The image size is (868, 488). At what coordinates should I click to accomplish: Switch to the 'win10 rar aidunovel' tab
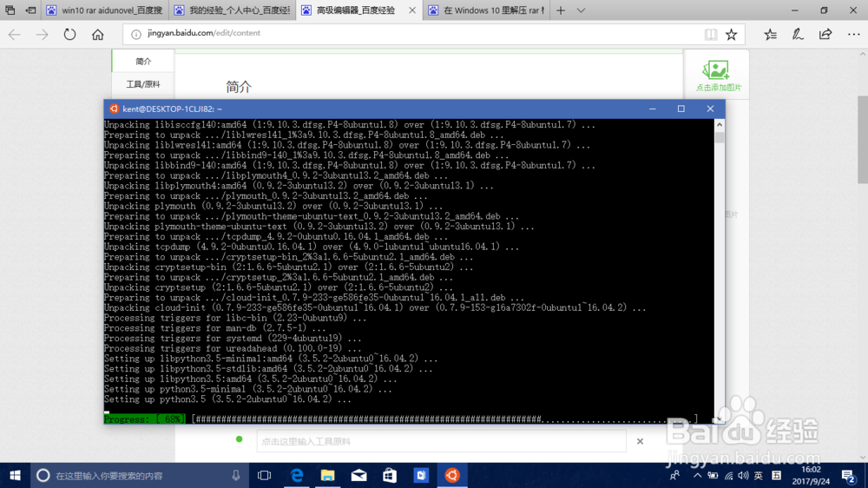coord(105,10)
